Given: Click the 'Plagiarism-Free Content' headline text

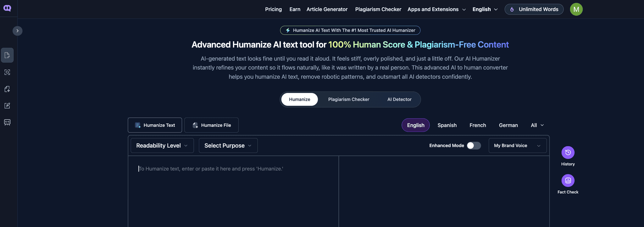Looking at the screenshot, I should click(x=462, y=45).
